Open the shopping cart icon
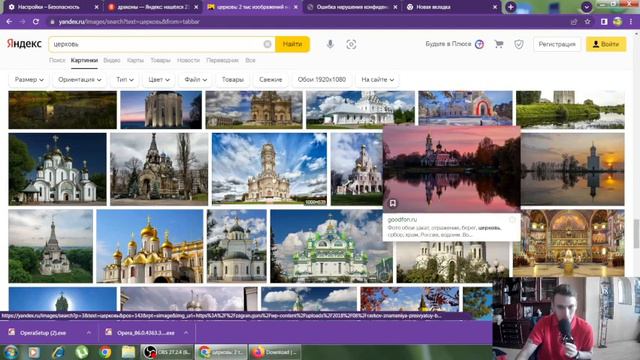The width and height of the screenshot is (640, 360). pos(499,44)
